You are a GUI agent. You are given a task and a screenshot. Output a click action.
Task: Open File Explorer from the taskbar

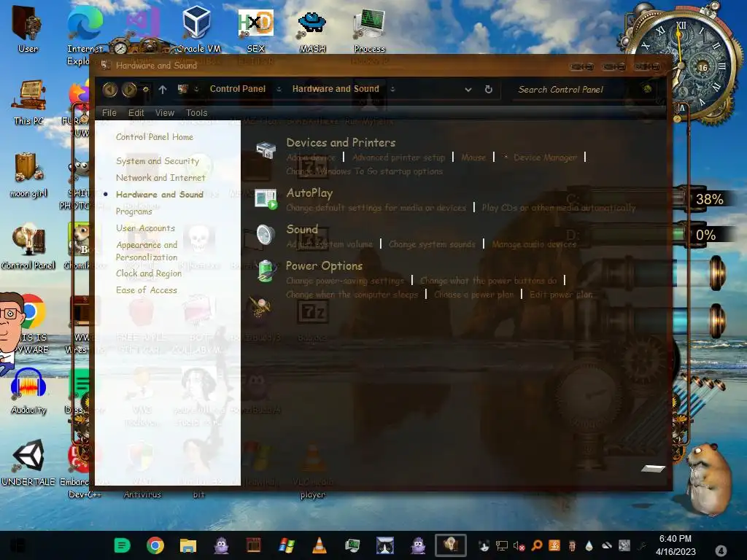[x=187, y=545]
